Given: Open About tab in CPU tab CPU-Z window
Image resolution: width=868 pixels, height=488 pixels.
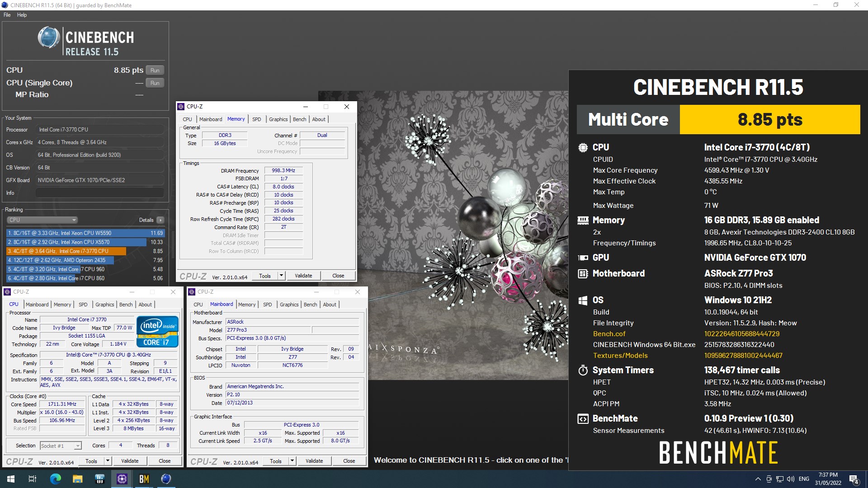Looking at the screenshot, I should point(145,305).
